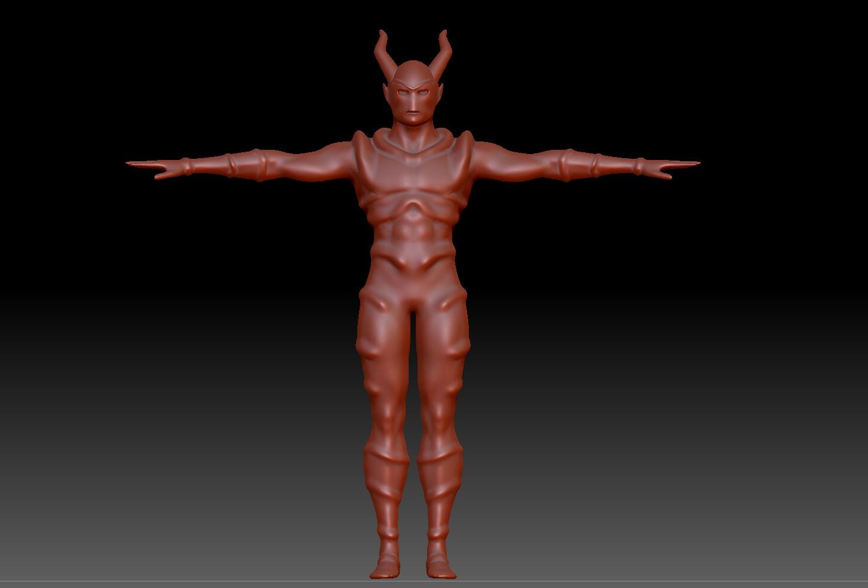Click the character's right thigh
This screenshot has height=588, width=868.
point(379,334)
